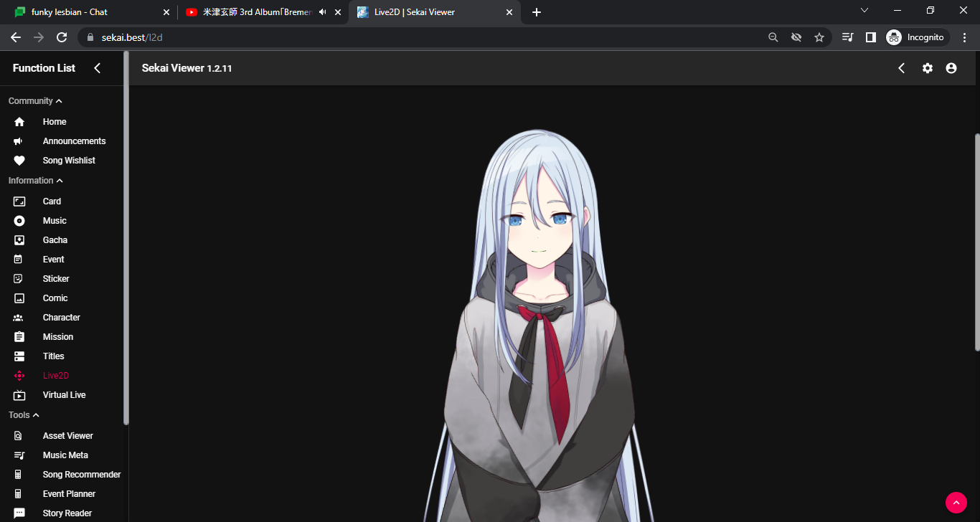Open the Announcements page link
Viewport: 980px width, 522px height.
coord(74,141)
